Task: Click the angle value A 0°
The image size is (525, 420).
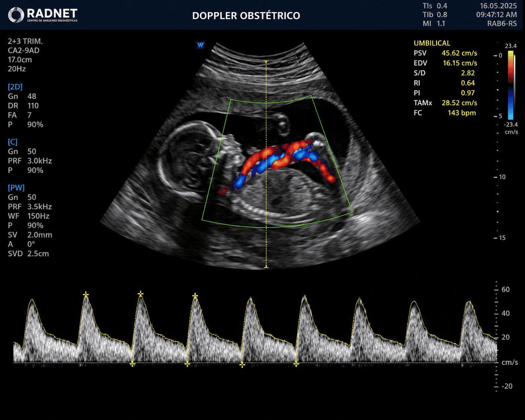Action: pyautogui.click(x=21, y=244)
